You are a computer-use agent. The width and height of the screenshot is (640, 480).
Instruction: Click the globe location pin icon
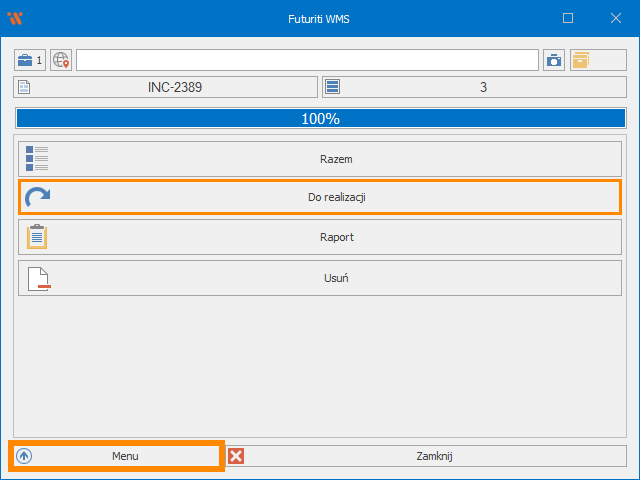(x=61, y=60)
